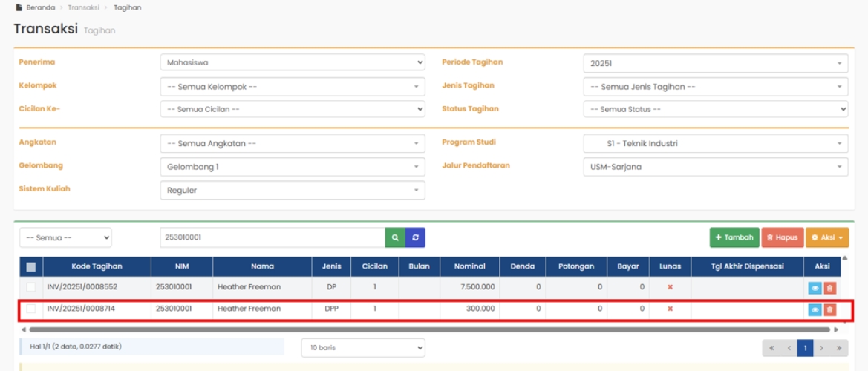
Task: Go to last page using double-arrow icon
Action: tap(840, 347)
